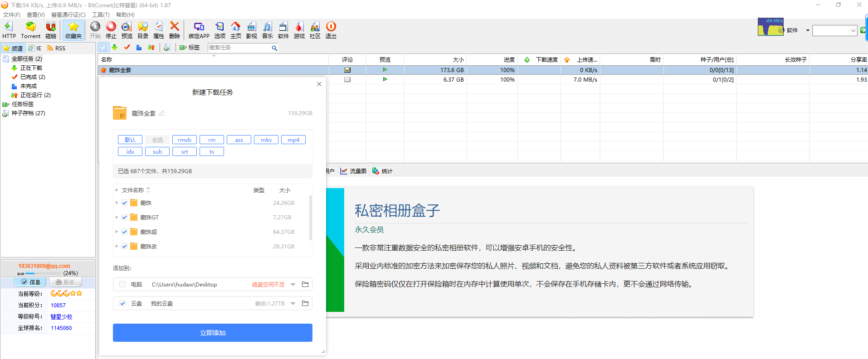Screen dimensions: 868x359
Task: Switch to the 流量图 traffic tab
Action: click(354, 171)
